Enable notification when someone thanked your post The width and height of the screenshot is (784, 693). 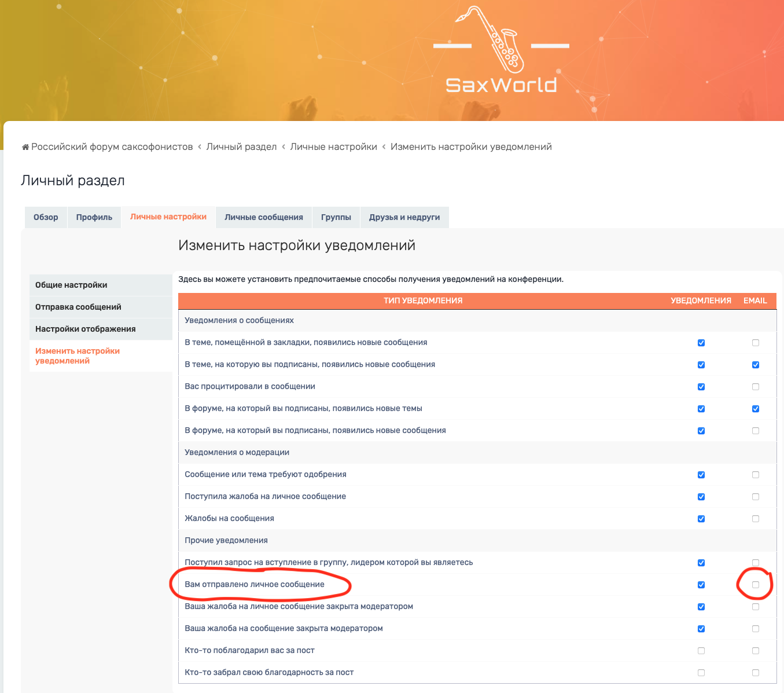click(x=701, y=651)
